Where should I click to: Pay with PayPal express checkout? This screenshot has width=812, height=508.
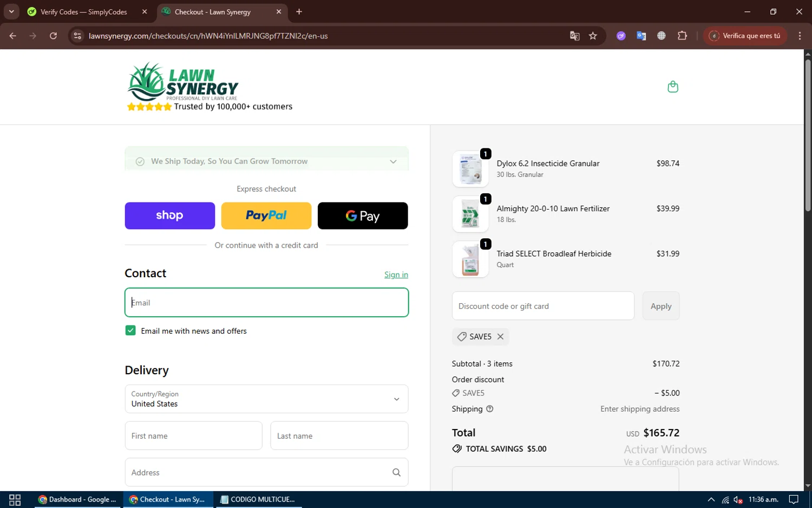coord(266,216)
